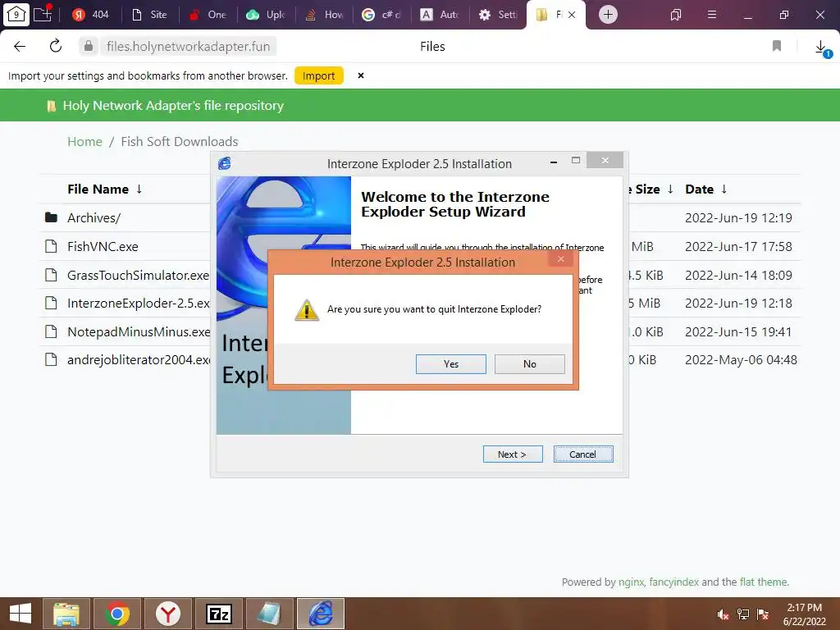Image resolution: width=840 pixels, height=630 pixels.
Task: Go back with the browser back arrow
Action: point(20,46)
